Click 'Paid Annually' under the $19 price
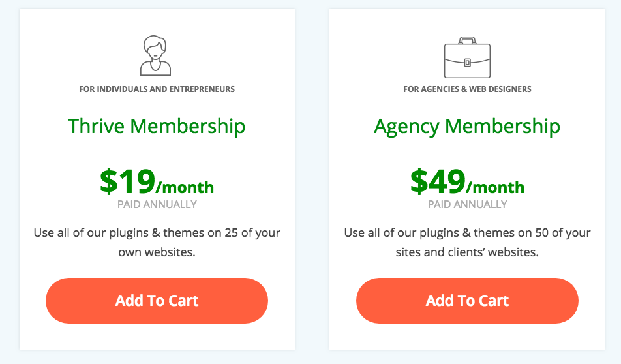Viewport: 621px width, 364px height. pyautogui.click(x=157, y=204)
